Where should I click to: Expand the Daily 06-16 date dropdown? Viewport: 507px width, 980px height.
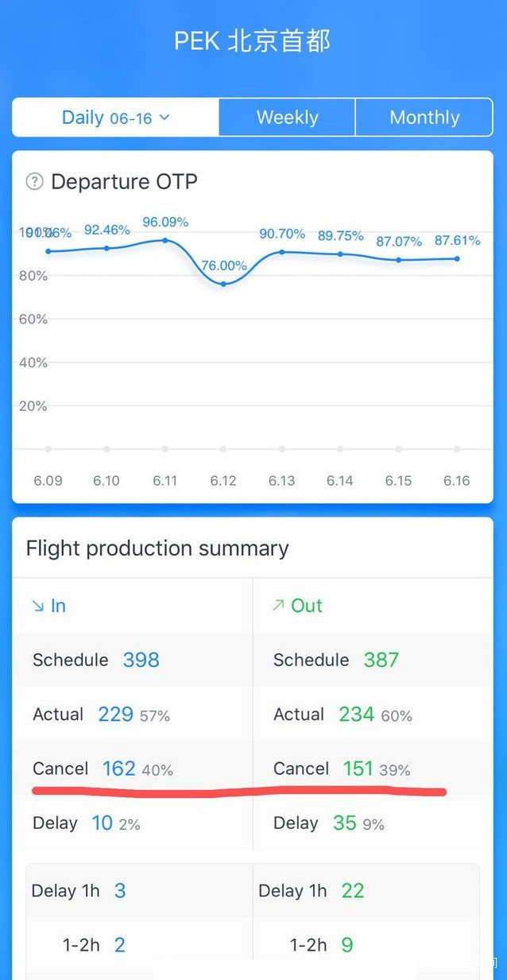coord(116,118)
